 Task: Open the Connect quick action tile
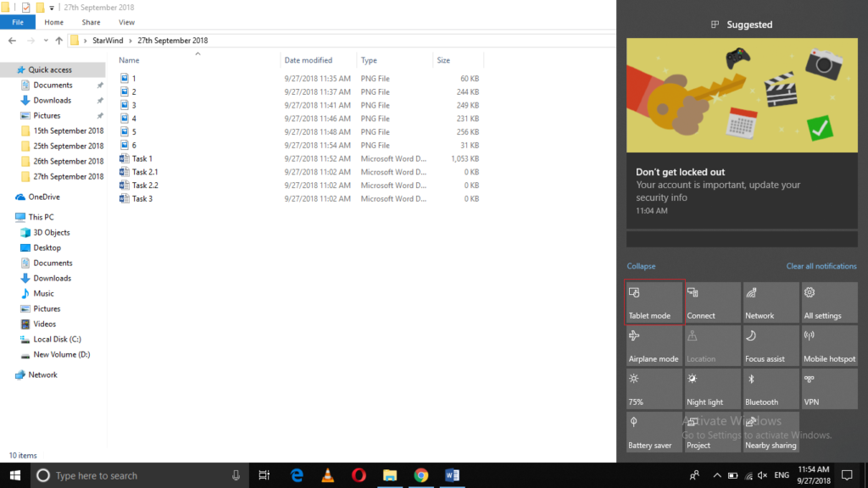pos(712,302)
